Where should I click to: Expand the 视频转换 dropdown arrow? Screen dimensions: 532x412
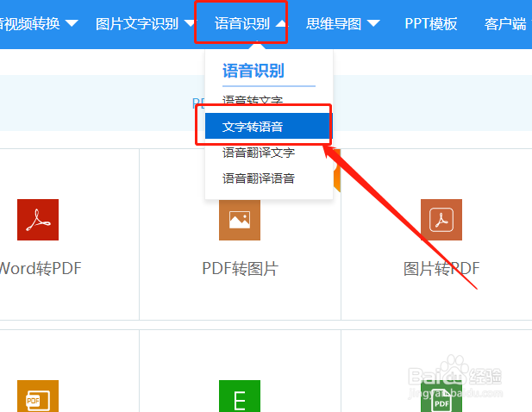[x=72, y=23]
